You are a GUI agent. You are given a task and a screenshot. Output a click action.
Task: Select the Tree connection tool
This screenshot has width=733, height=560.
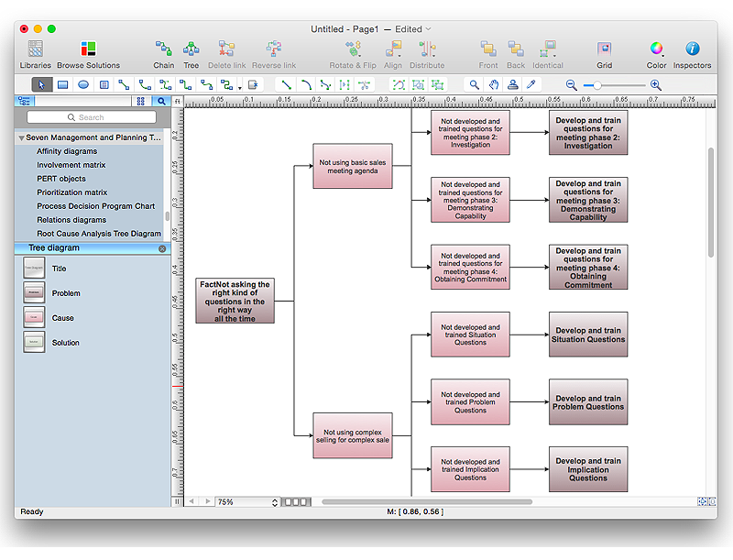(x=191, y=49)
